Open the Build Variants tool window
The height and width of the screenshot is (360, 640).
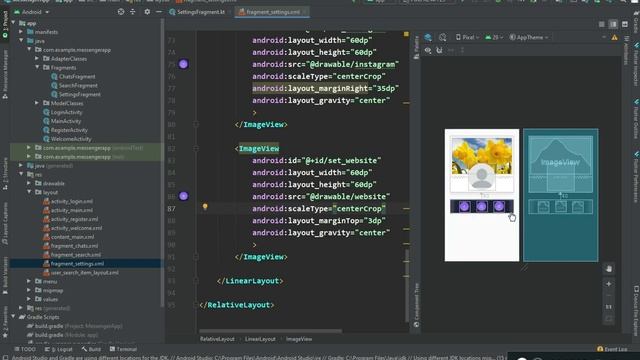click(5, 276)
